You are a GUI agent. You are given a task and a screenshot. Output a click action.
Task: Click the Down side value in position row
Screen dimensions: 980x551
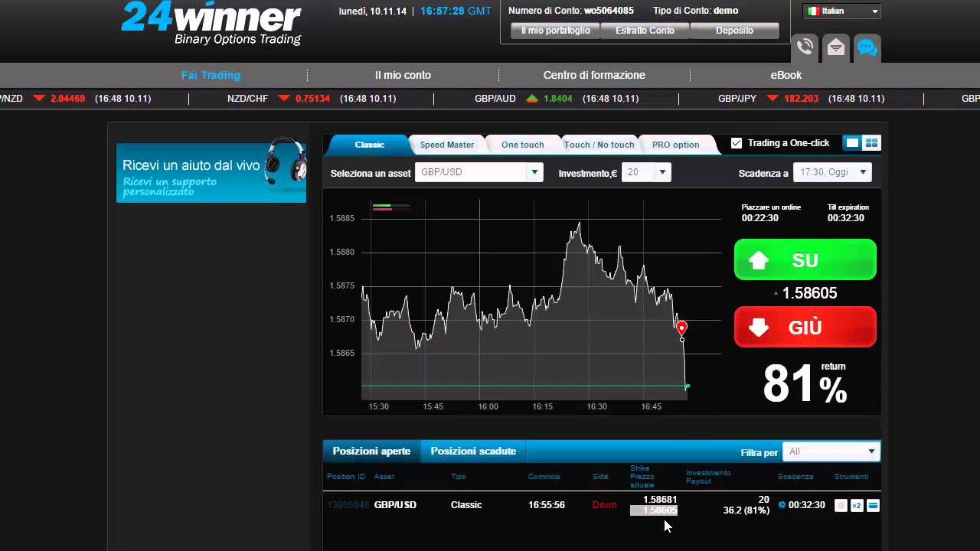coord(604,505)
